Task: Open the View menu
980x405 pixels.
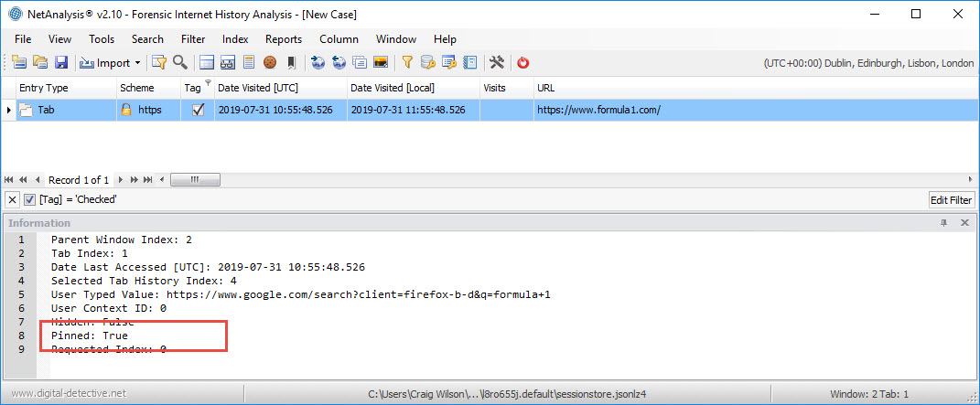Action: pos(59,38)
